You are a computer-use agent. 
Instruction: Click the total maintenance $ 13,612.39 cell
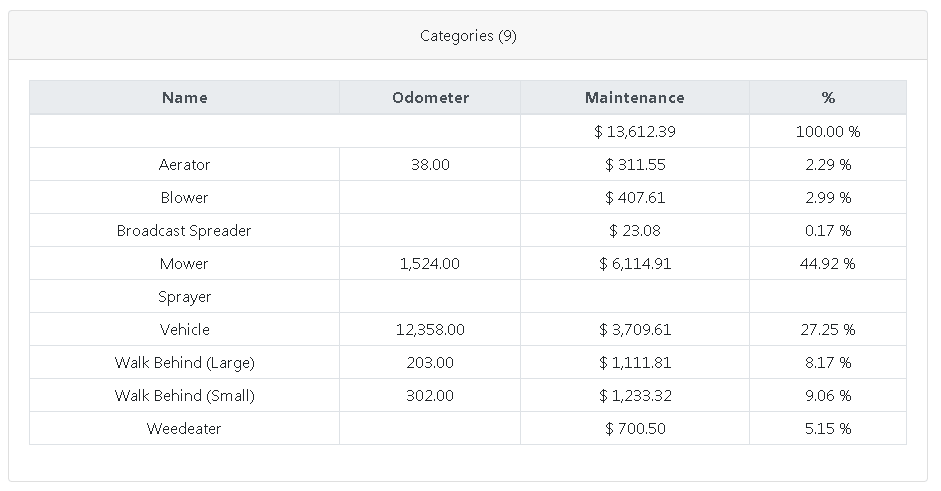pos(634,132)
